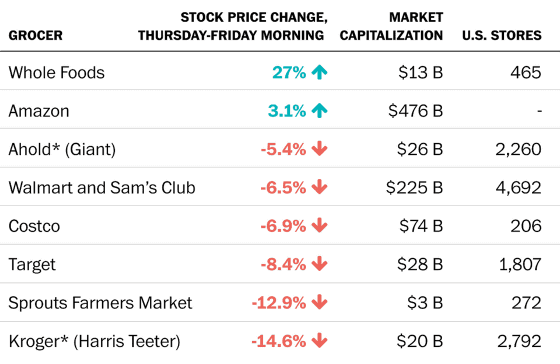Click Kroger* (Harris Teeter) grocer name
560x364 pixels.
[95, 341]
